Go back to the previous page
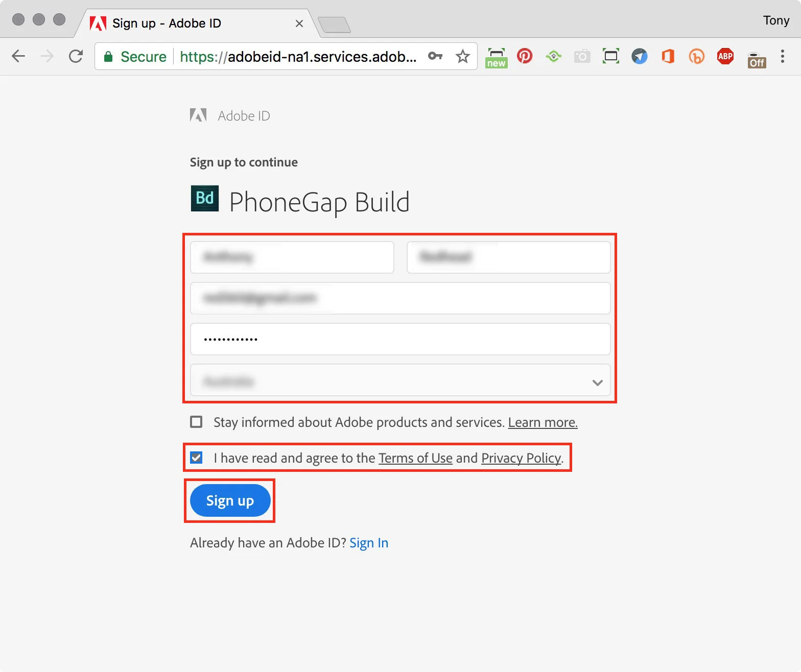This screenshot has height=672, width=801. (18, 56)
